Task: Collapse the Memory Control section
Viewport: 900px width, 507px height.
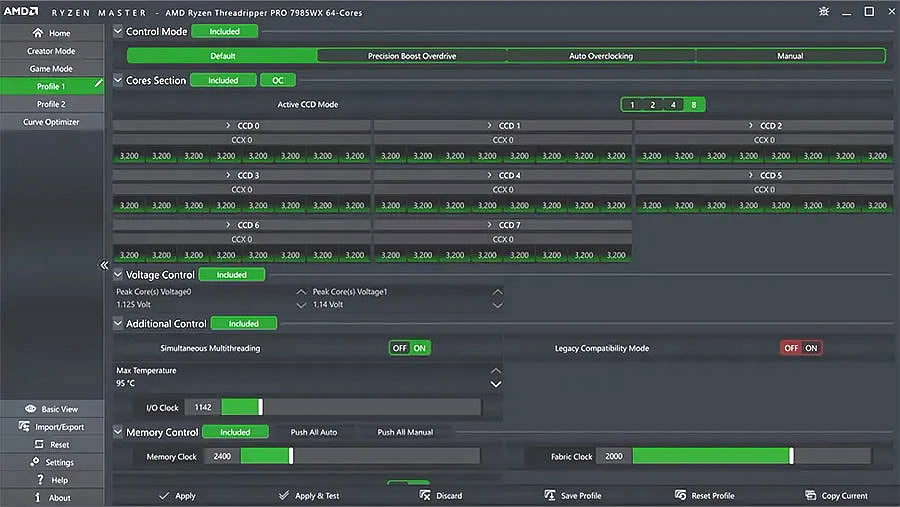Action: pos(118,431)
